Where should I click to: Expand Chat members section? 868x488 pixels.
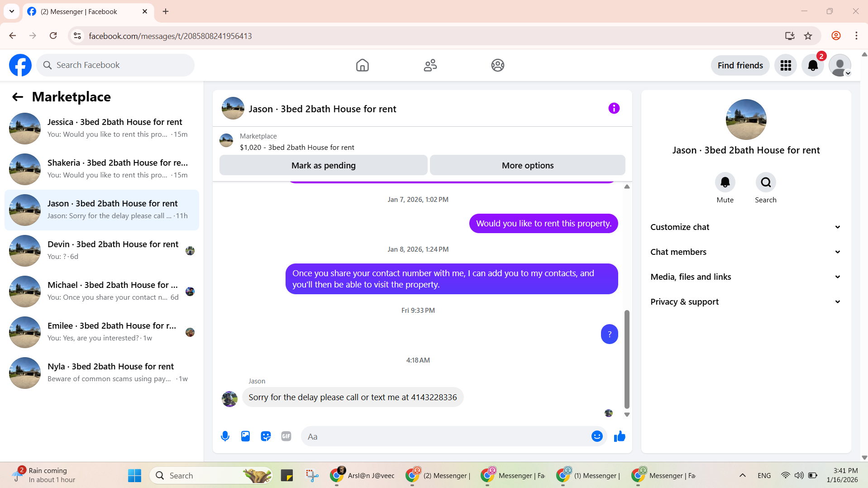(x=746, y=252)
